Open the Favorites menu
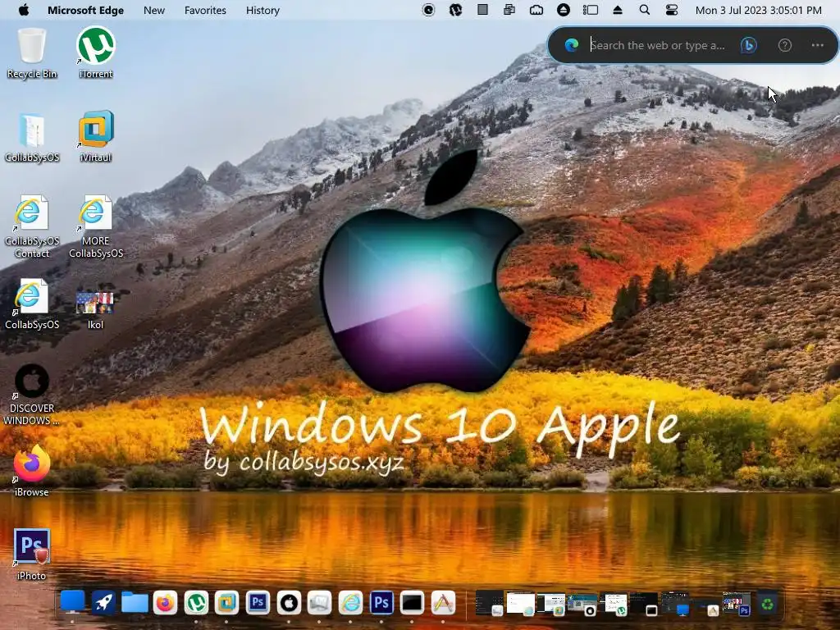This screenshot has height=630, width=840. 205,10
